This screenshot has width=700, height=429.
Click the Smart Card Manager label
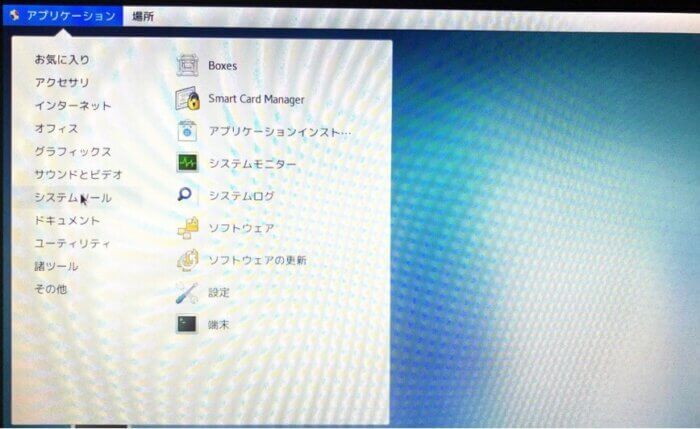tap(256, 99)
